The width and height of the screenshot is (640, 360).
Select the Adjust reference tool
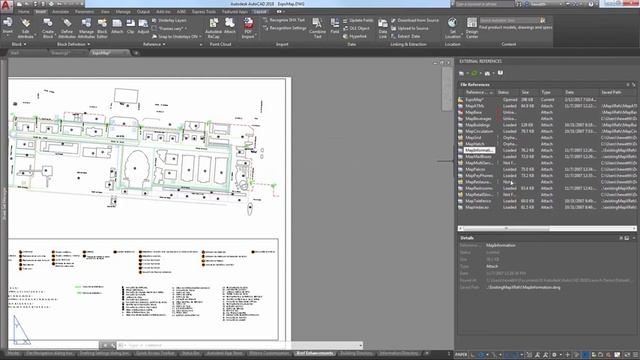click(x=143, y=25)
